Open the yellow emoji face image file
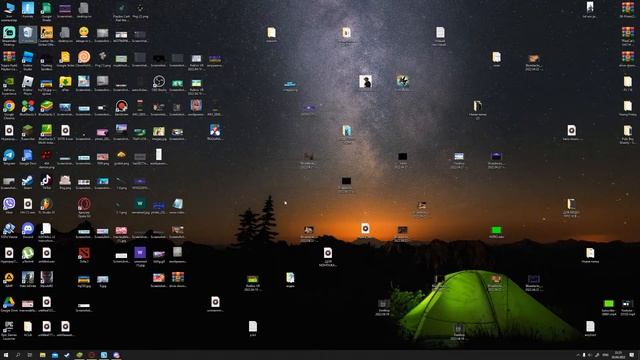Image resolution: width=640 pixels, height=360 pixels. pos(84,33)
